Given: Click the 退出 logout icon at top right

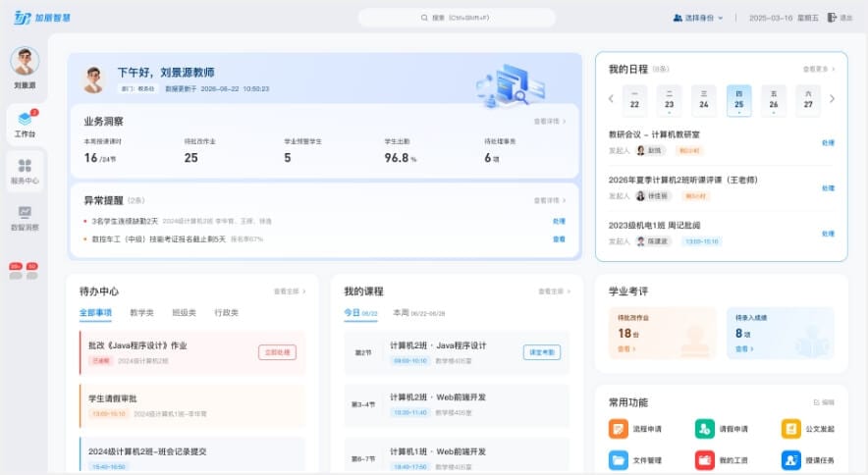Looking at the screenshot, I should (x=832, y=18).
